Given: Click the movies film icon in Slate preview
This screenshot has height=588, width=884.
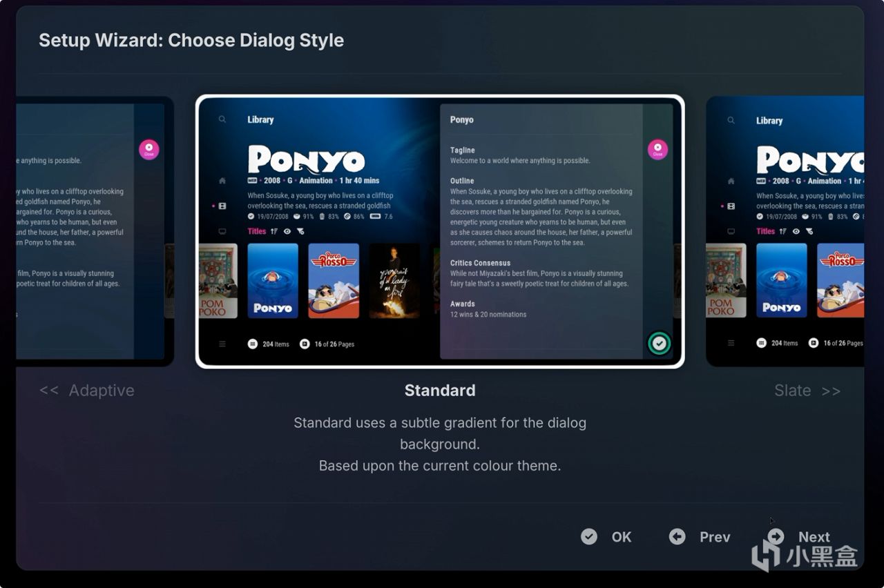Looking at the screenshot, I should click(731, 206).
